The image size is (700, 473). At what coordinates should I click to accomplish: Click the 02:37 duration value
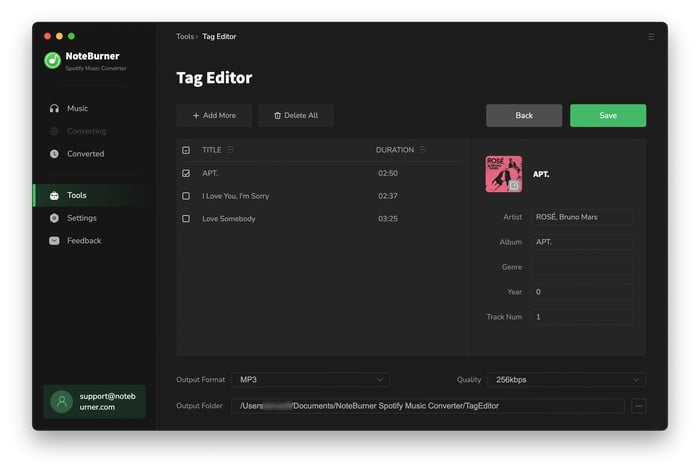tap(388, 196)
